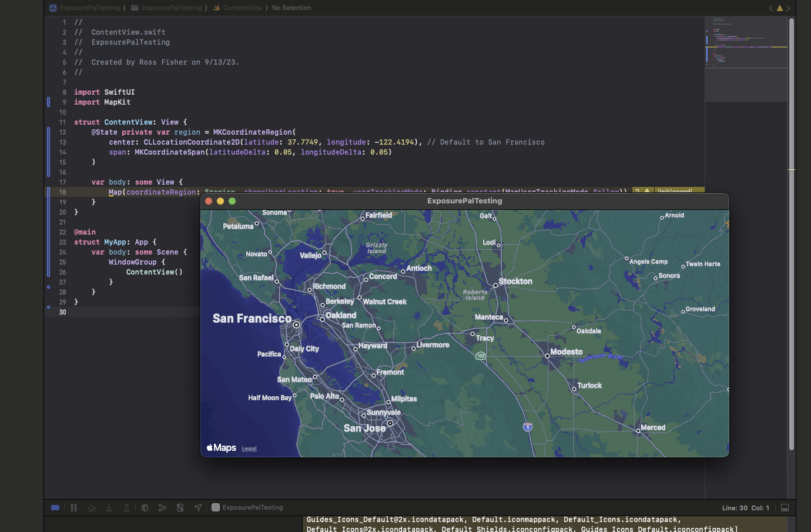The width and height of the screenshot is (811, 532).
Task: Click 'struct ContentView: View {' code line
Action: tap(130, 122)
